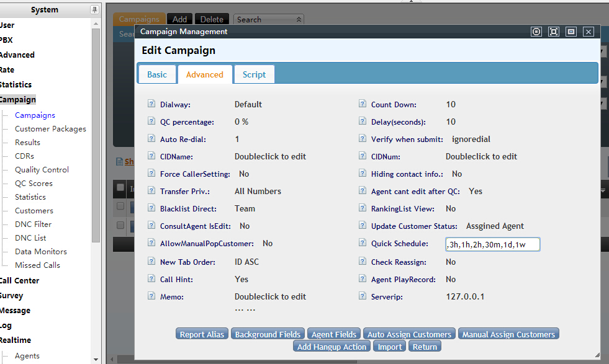Expand the Call Center sidebar section
Viewport: 609px width, 364px height.
pyautogui.click(x=19, y=280)
